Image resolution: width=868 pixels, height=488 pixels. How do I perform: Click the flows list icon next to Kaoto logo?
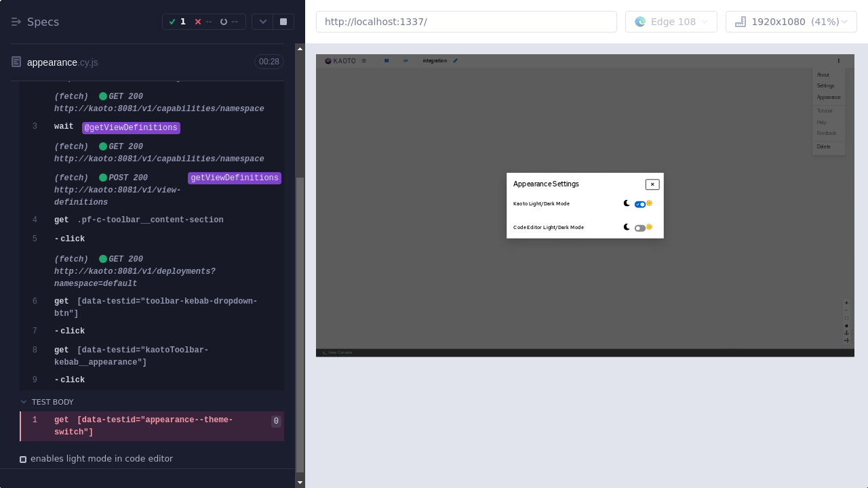(x=387, y=60)
